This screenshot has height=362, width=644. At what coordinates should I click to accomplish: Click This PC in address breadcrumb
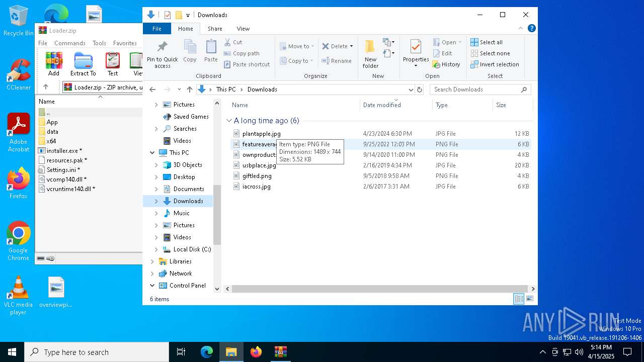pyautogui.click(x=226, y=89)
